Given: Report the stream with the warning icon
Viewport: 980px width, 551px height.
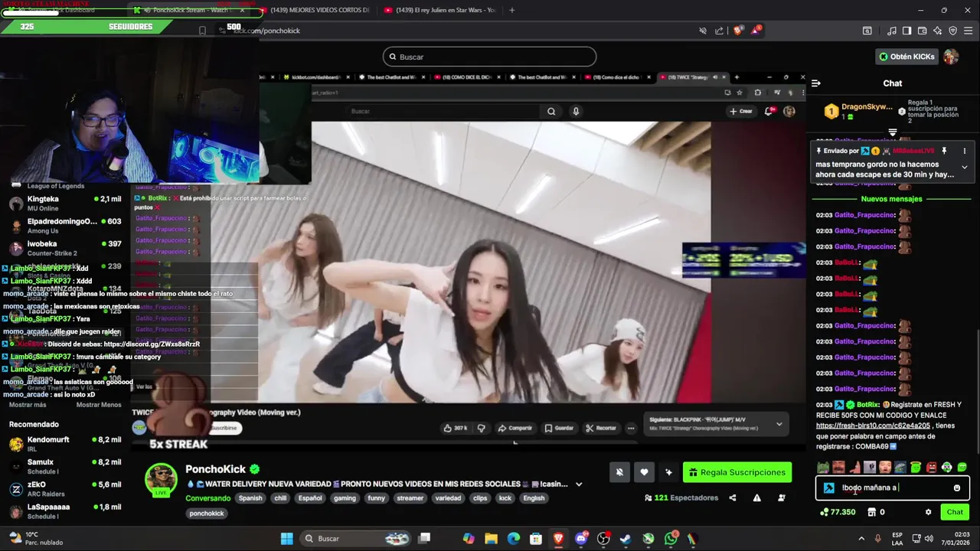Looking at the screenshot, I should pos(756,498).
